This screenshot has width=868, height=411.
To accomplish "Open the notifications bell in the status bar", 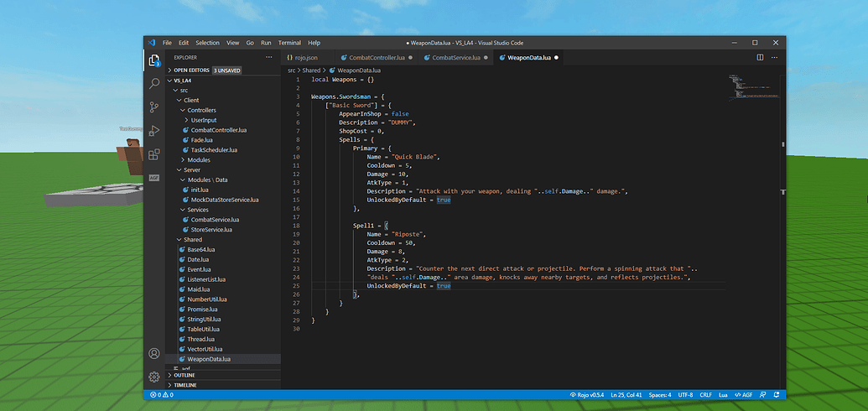I will pos(777,395).
